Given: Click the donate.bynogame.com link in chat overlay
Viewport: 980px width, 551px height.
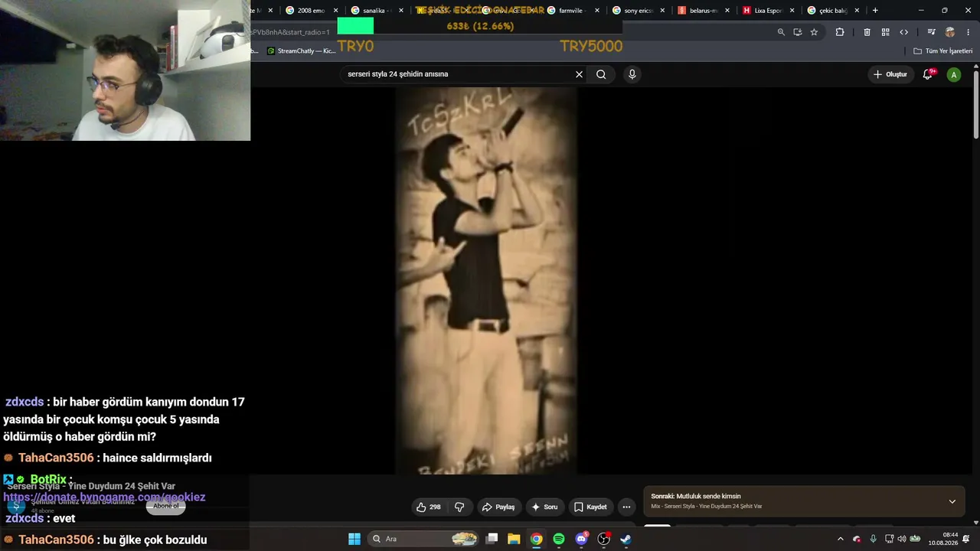Looking at the screenshot, I should click(104, 497).
